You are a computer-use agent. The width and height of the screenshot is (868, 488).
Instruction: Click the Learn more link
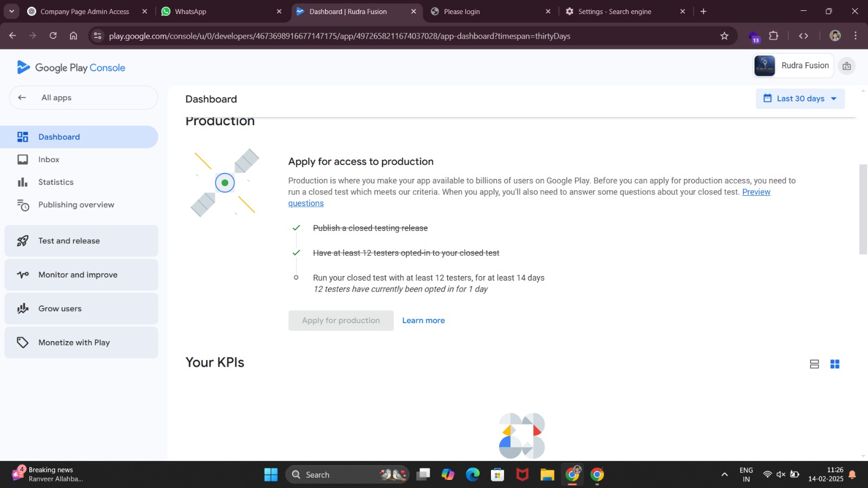423,320
